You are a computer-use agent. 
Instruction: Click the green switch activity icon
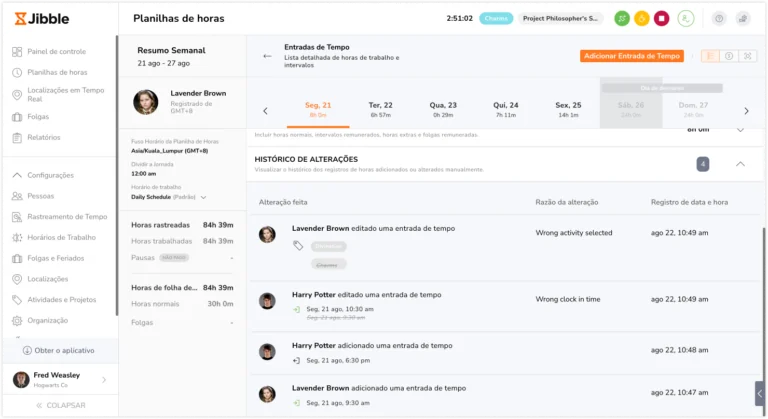pos(622,19)
